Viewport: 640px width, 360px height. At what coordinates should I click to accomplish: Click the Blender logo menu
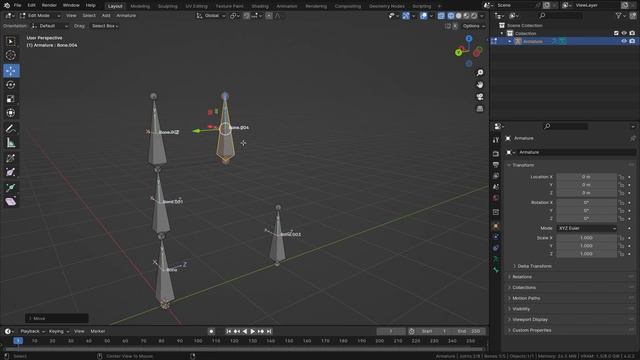tap(7, 5)
